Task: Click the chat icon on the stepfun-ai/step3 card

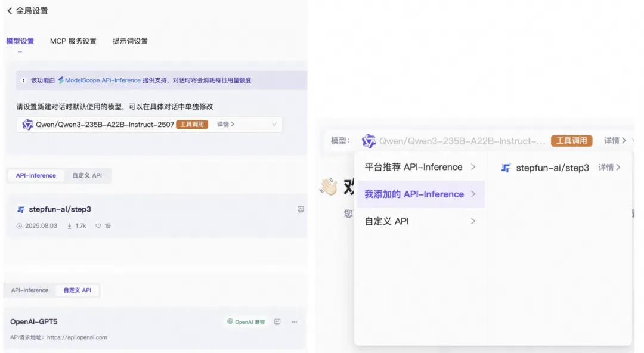Action: [x=301, y=209]
